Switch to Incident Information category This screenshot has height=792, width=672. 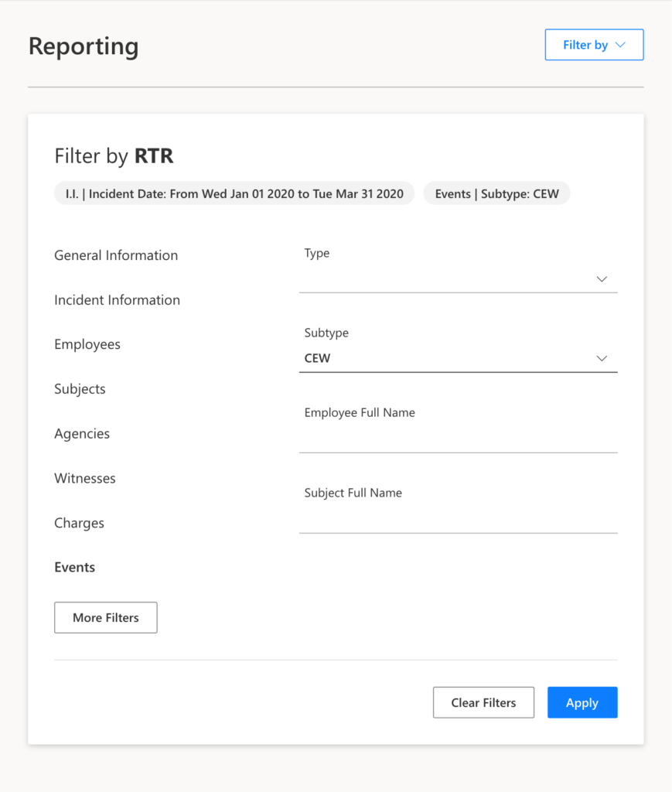tap(117, 300)
